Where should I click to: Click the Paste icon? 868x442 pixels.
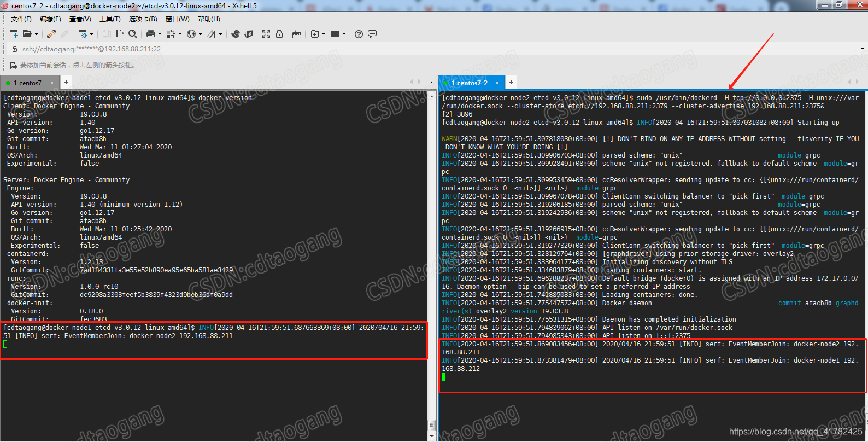tap(120, 34)
